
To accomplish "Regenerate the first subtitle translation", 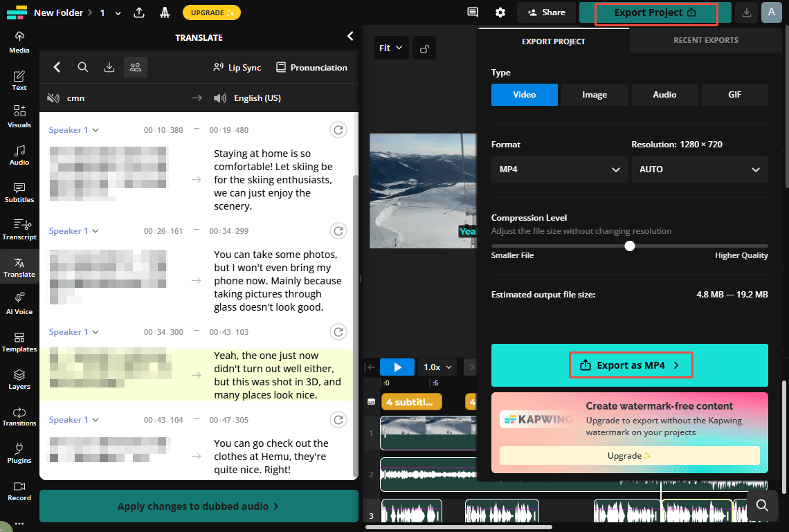I will point(338,129).
